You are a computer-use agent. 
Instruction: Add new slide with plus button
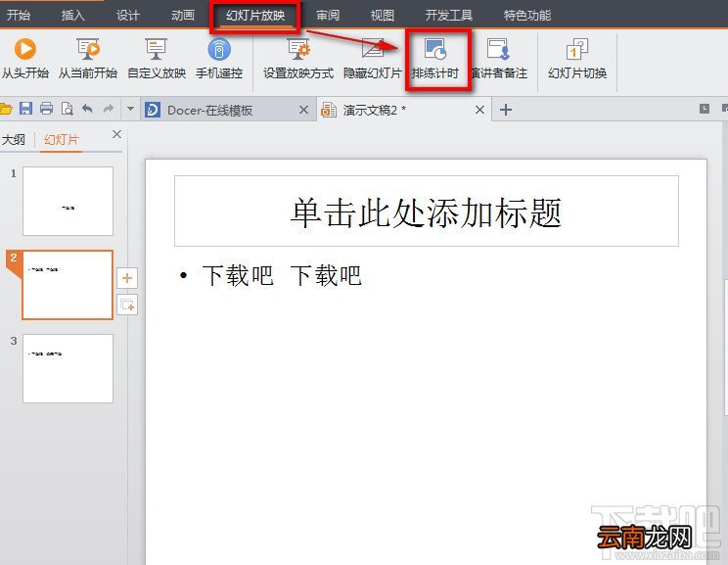pos(127,278)
